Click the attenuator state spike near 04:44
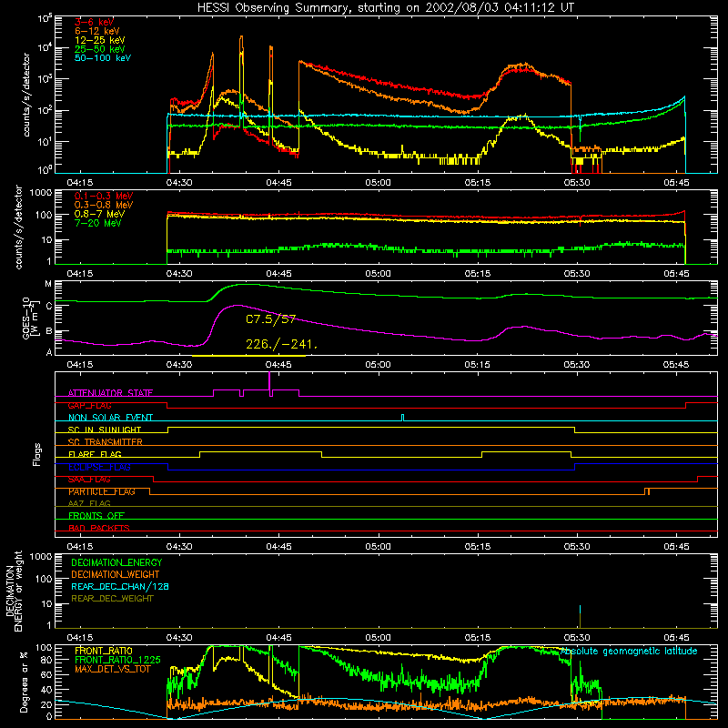The image size is (728, 728). [269, 383]
